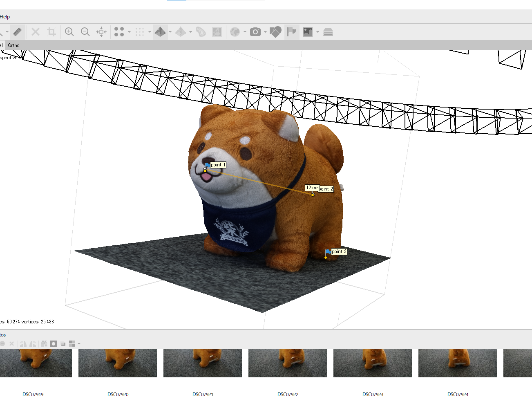Click the orthomosaic view icon

point(217,32)
